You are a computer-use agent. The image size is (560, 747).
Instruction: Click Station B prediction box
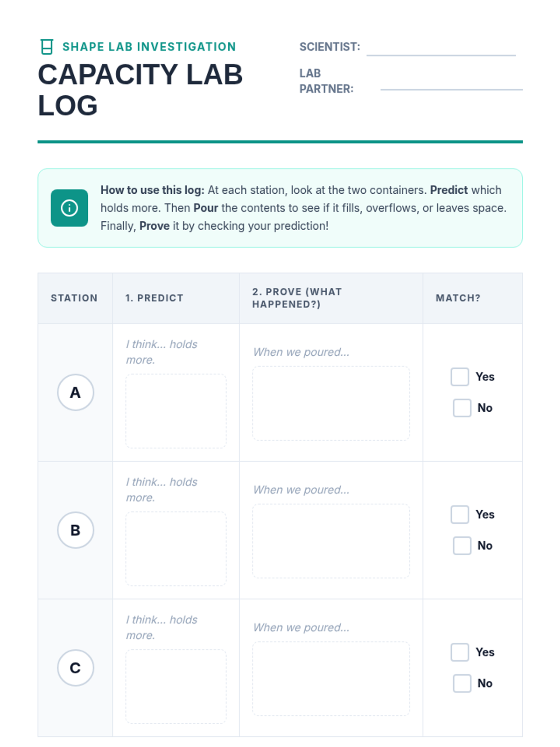click(176, 549)
